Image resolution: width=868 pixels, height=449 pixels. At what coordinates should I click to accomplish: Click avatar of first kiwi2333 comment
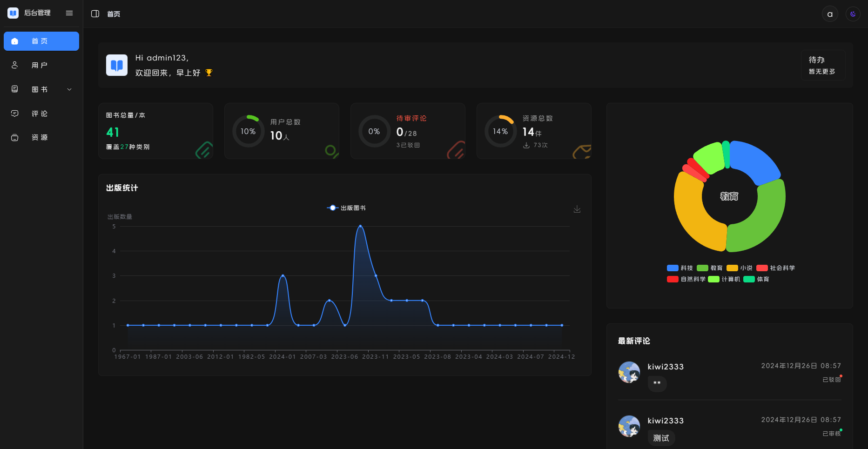(629, 372)
